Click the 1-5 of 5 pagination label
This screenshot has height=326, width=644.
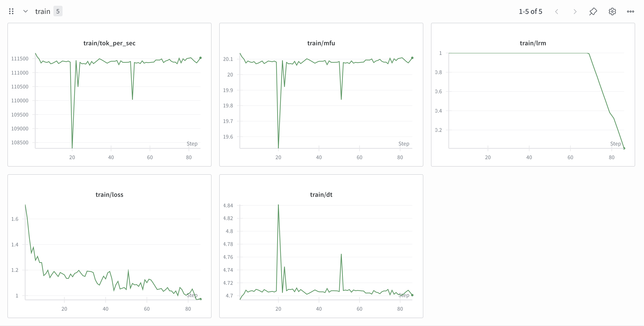click(x=530, y=12)
